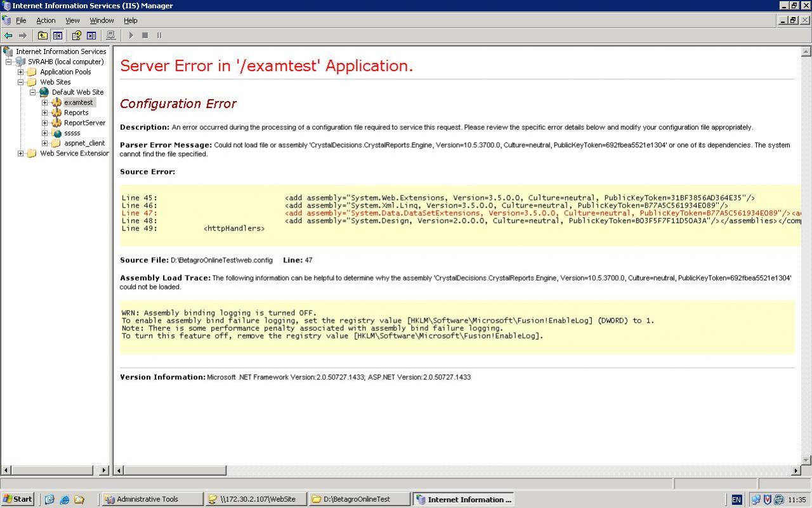Click the Up one level folder icon
The image size is (812, 508).
click(43, 36)
